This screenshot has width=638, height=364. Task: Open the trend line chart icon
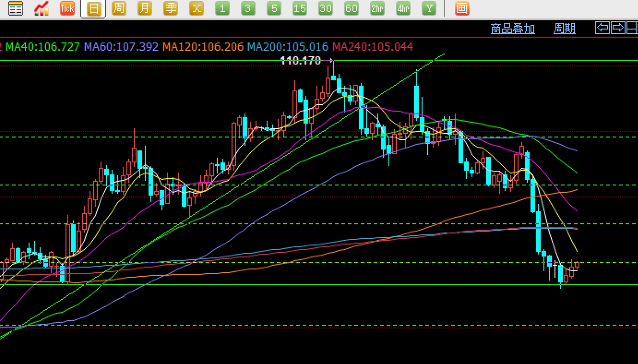42,8
